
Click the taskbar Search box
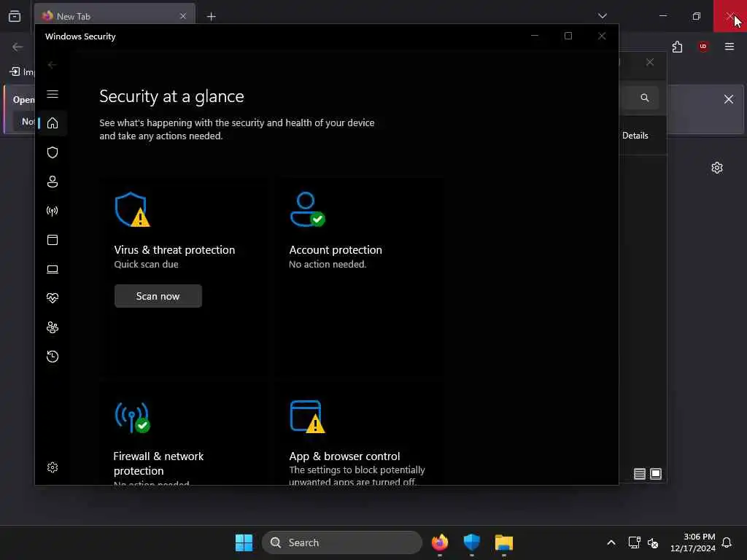342,542
